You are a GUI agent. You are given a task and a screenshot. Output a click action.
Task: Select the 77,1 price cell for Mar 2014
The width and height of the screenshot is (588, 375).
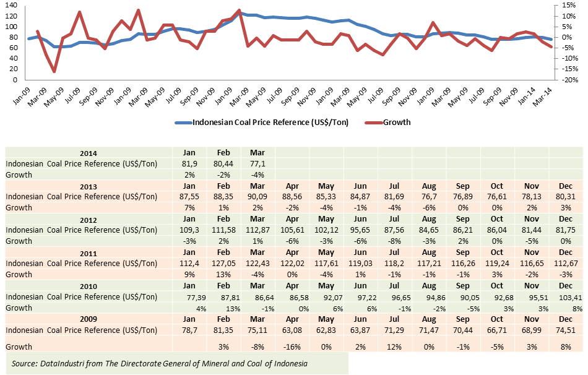click(x=257, y=164)
